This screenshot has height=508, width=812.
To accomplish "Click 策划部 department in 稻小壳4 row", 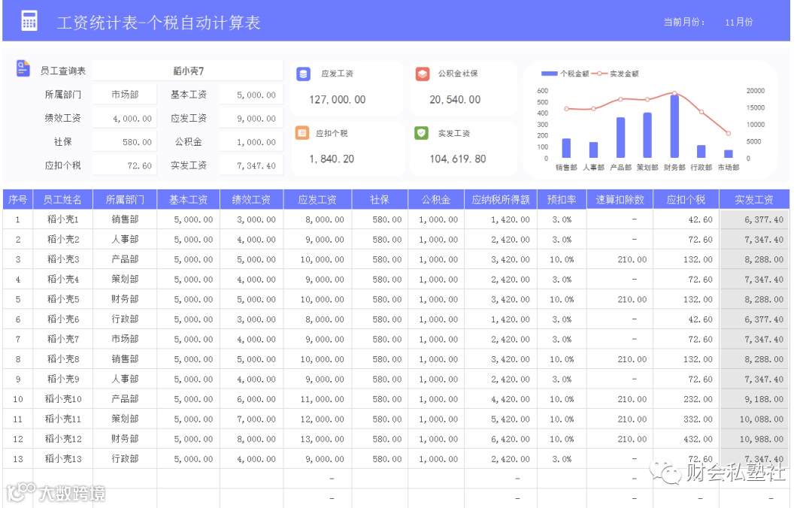I will tap(125, 280).
